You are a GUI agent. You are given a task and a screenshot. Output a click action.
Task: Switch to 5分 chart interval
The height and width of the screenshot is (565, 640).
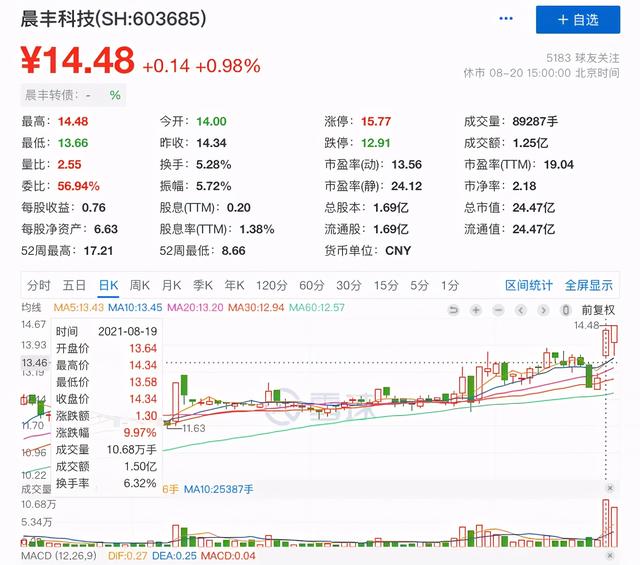coord(420,285)
